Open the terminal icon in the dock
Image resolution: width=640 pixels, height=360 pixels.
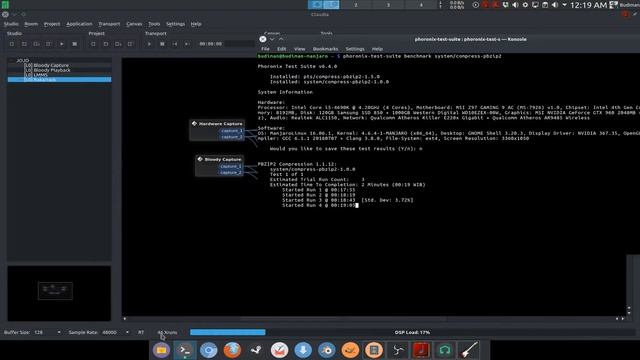tap(185, 350)
